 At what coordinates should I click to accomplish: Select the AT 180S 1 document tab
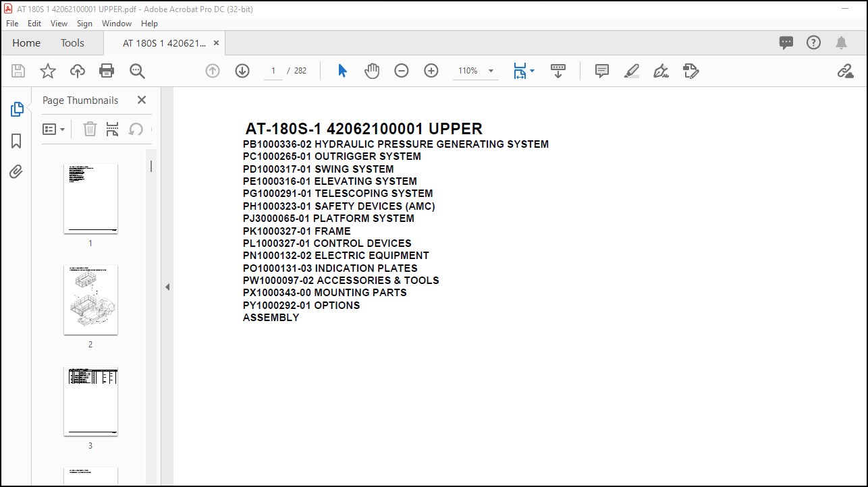(x=164, y=42)
